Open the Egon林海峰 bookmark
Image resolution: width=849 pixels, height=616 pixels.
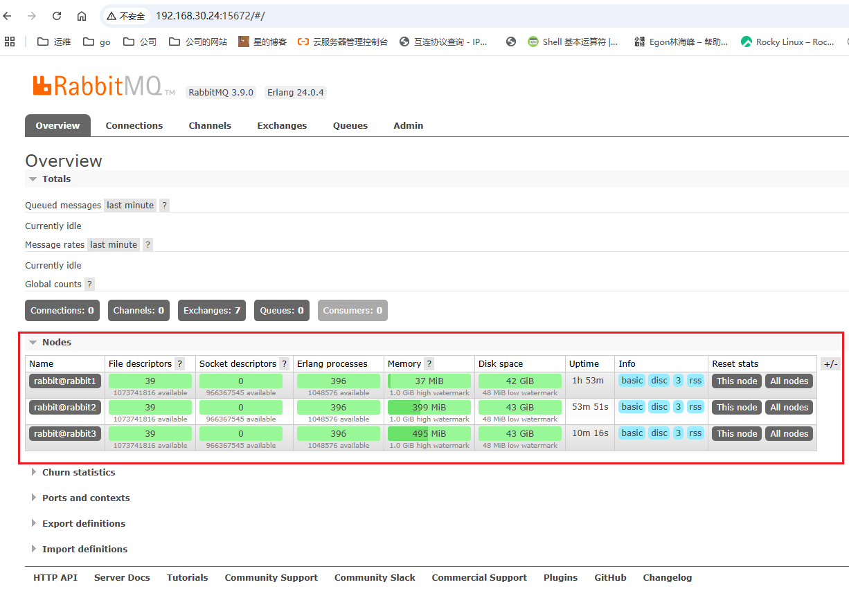[681, 42]
